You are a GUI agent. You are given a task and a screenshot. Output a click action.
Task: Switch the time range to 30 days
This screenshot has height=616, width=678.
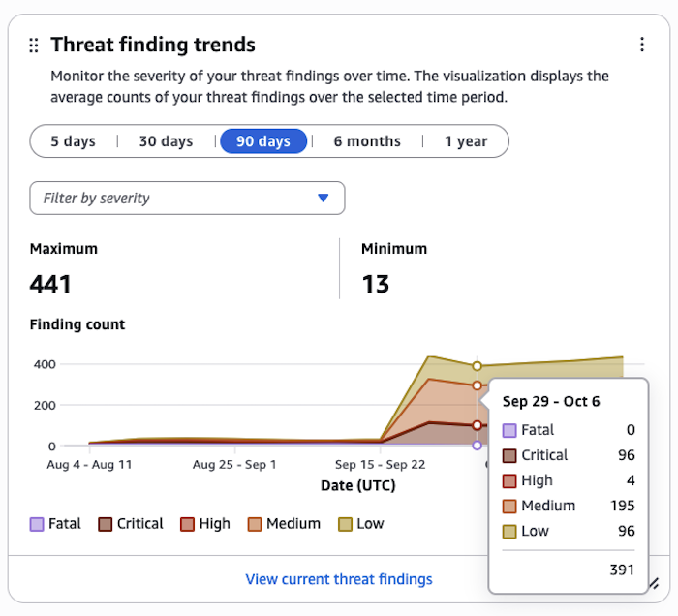(x=166, y=141)
